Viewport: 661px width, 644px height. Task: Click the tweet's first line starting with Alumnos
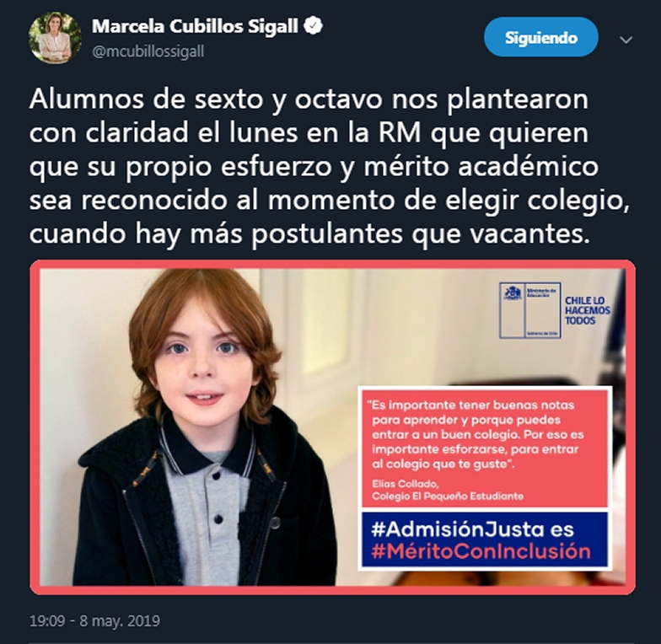pos(309,101)
